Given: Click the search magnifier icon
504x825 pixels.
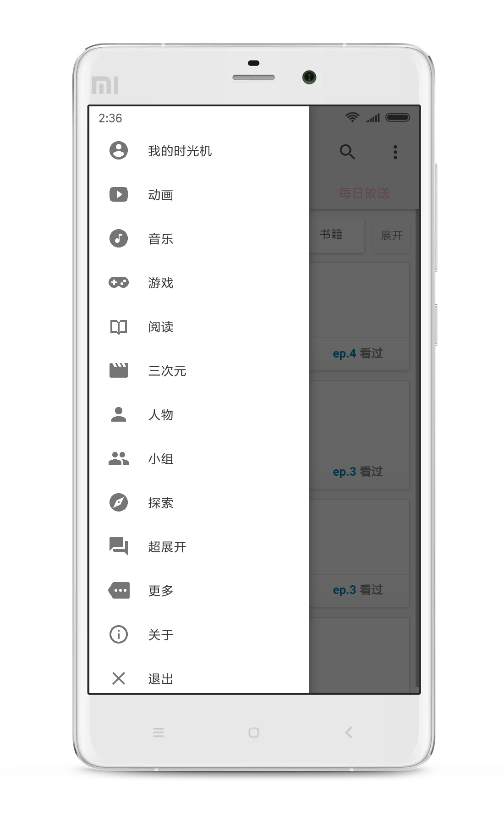Looking at the screenshot, I should [347, 152].
